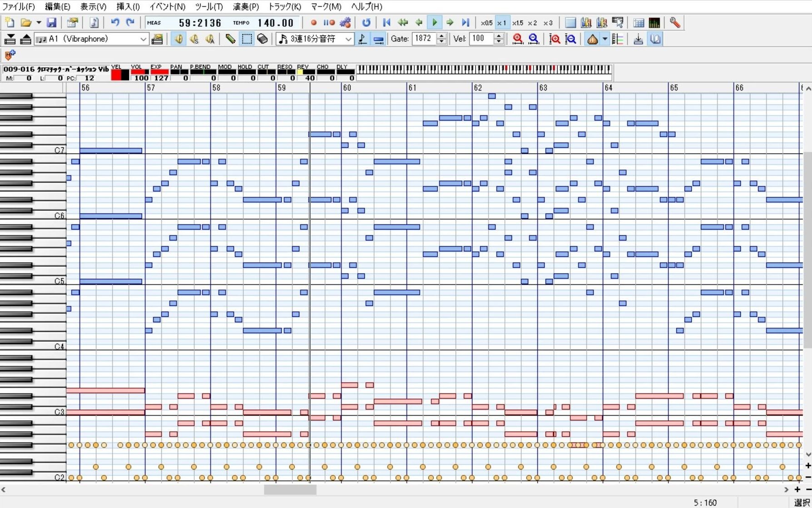This screenshot has width=812, height=508.
Task: Click the Gate value field showing 1872
Action: [424, 39]
